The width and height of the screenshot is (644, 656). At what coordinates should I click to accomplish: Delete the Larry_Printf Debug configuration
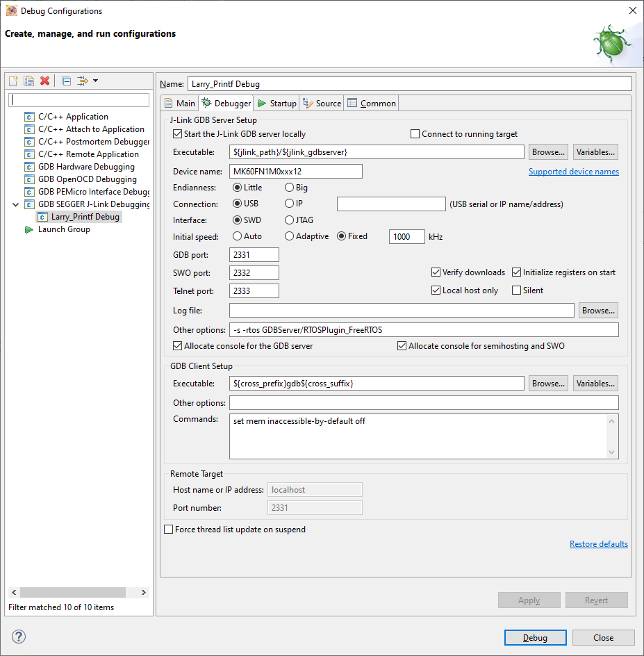44,81
